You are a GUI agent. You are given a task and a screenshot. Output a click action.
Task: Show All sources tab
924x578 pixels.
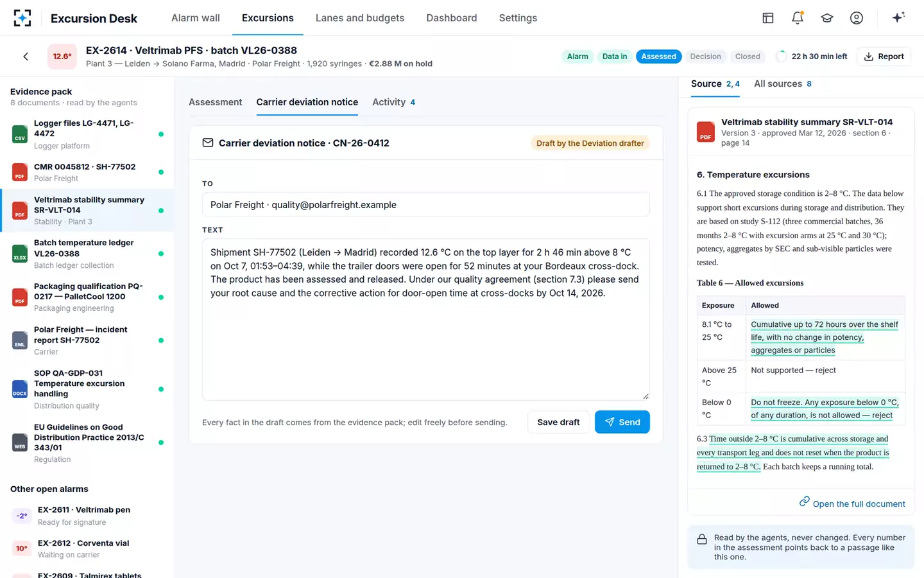tap(783, 83)
